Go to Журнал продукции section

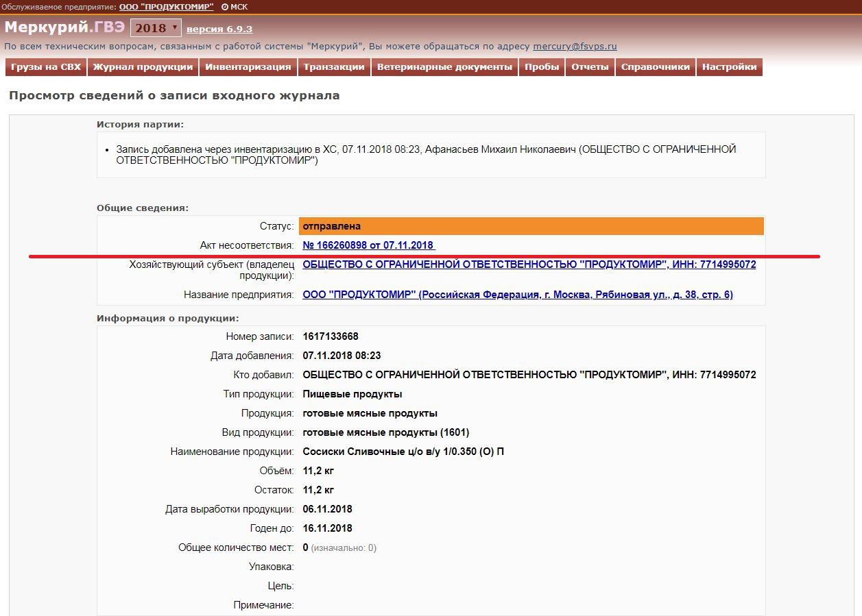[143, 67]
